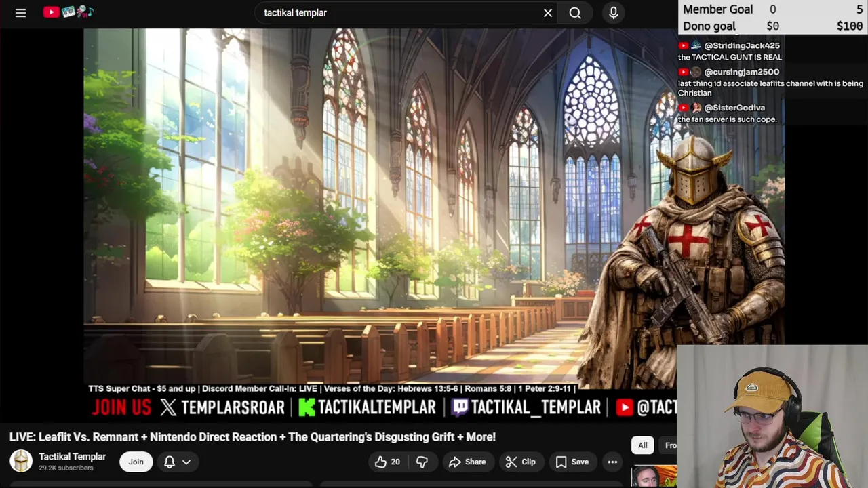This screenshot has height=488, width=868.
Task: Click 'JOIN US' banner text
Action: (121, 407)
